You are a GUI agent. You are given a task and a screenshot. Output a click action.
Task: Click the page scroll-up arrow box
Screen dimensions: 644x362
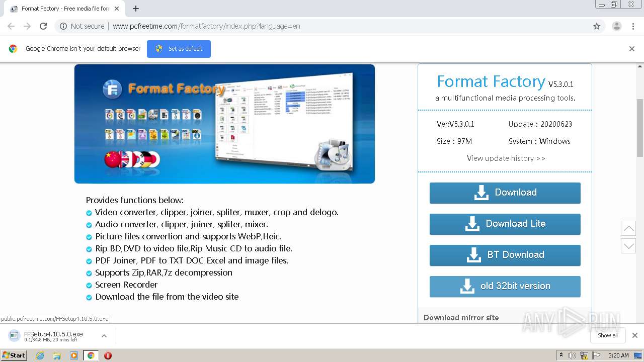628,228
